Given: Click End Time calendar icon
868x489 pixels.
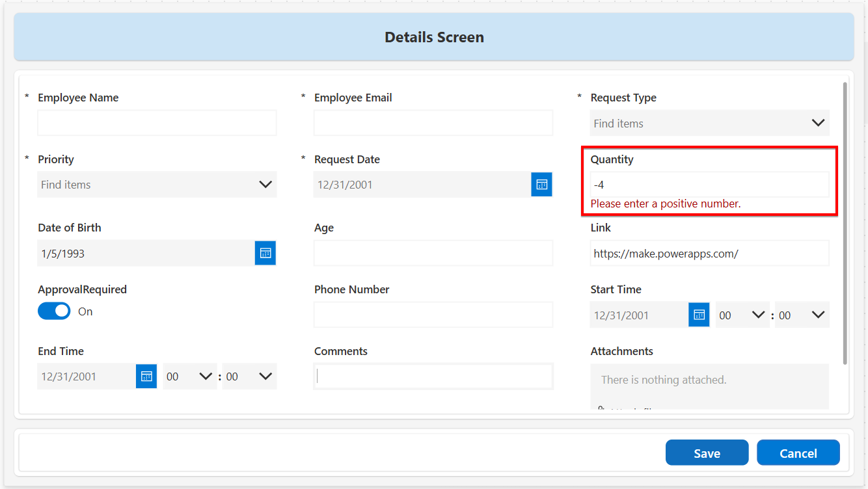Looking at the screenshot, I should point(146,377).
